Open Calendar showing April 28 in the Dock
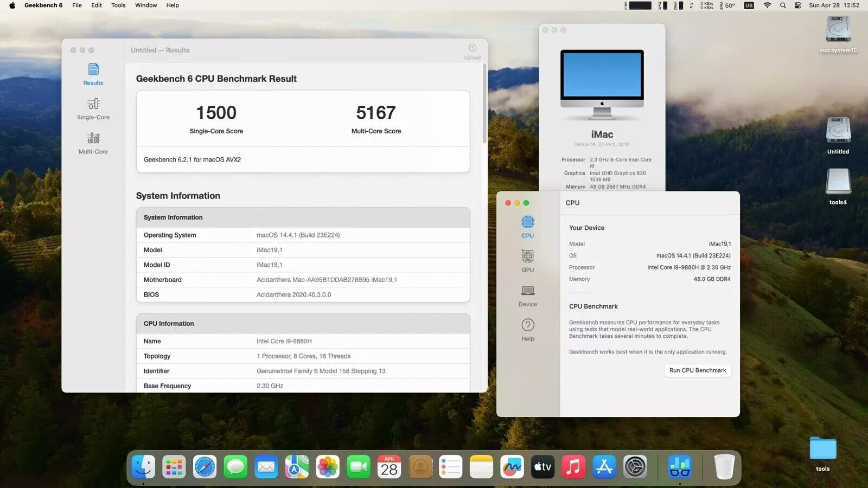The width and height of the screenshot is (868, 488). click(389, 466)
